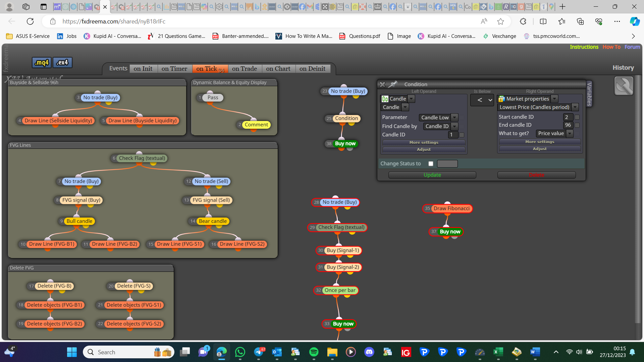Download the .ex4 compiled file
Viewport: 644px width, 362px height.
pyautogui.click(x=62, y=62)
